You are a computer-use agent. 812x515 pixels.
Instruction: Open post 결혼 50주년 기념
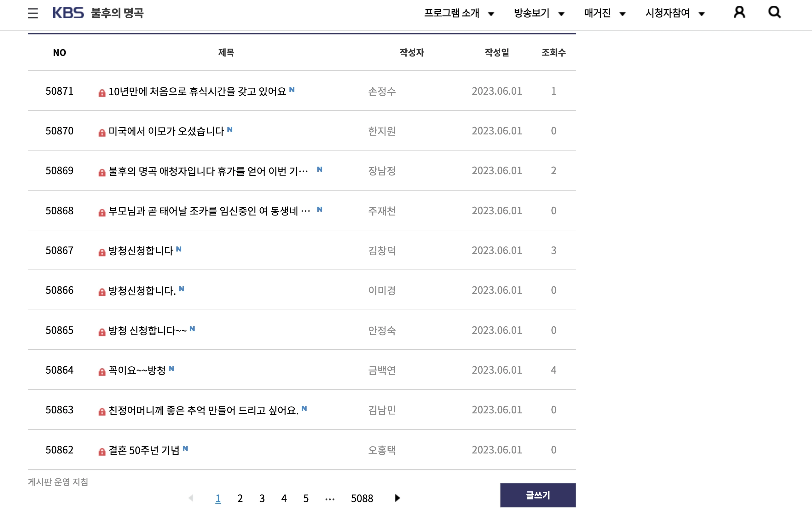(144, 450)
